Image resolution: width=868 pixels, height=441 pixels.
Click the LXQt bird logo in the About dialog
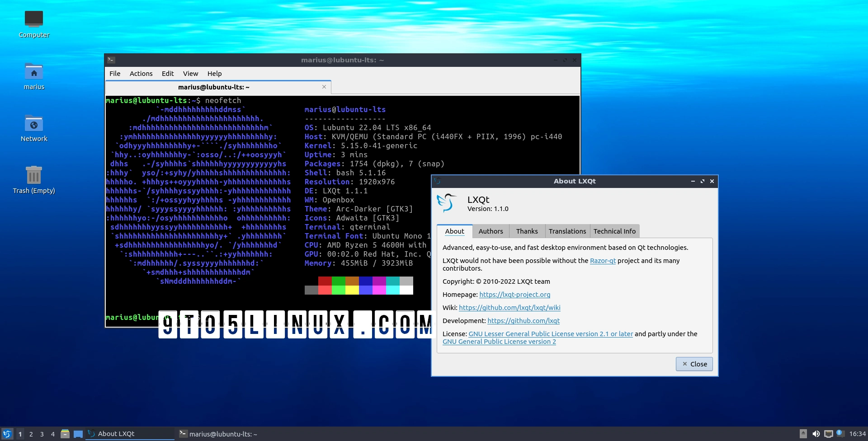447,203
